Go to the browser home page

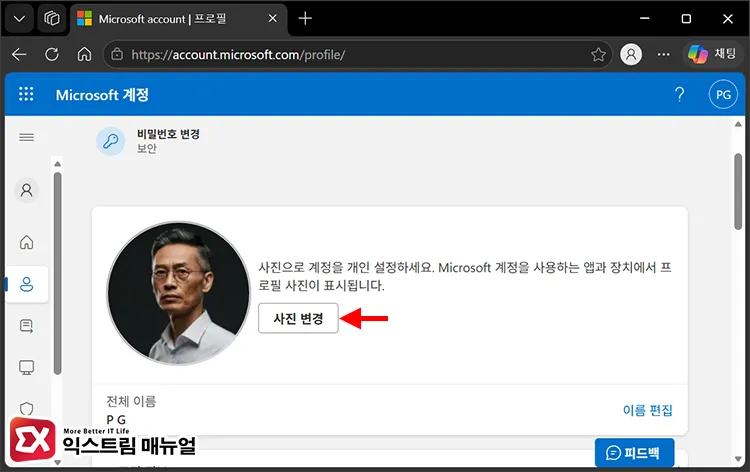84,55
